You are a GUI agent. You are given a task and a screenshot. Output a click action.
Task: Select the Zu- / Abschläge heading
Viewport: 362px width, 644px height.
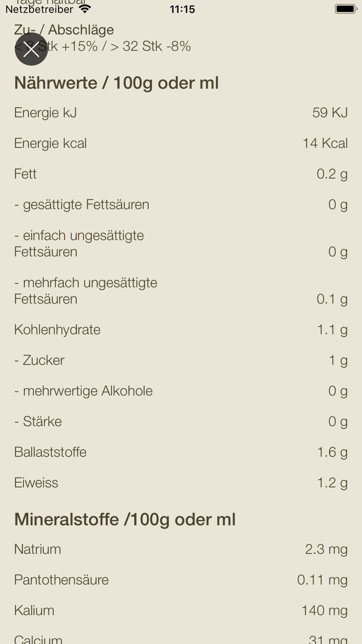click(x=64, y=30)
